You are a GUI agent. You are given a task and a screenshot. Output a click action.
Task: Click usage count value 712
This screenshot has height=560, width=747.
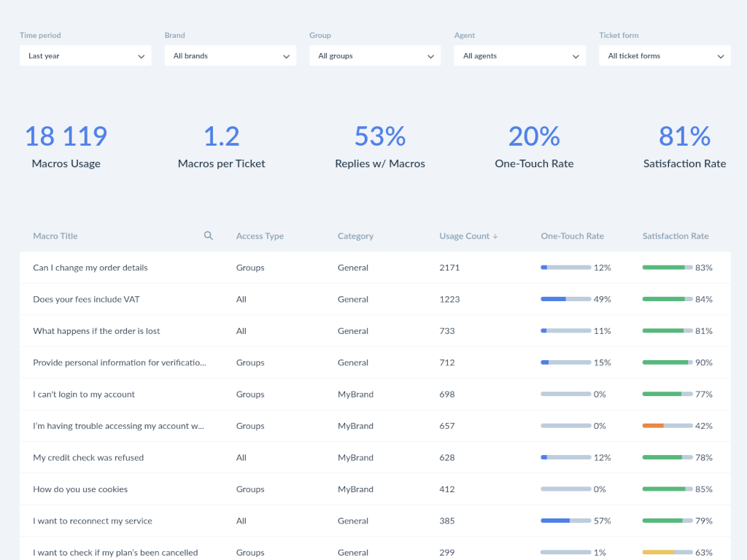point(447,362)
